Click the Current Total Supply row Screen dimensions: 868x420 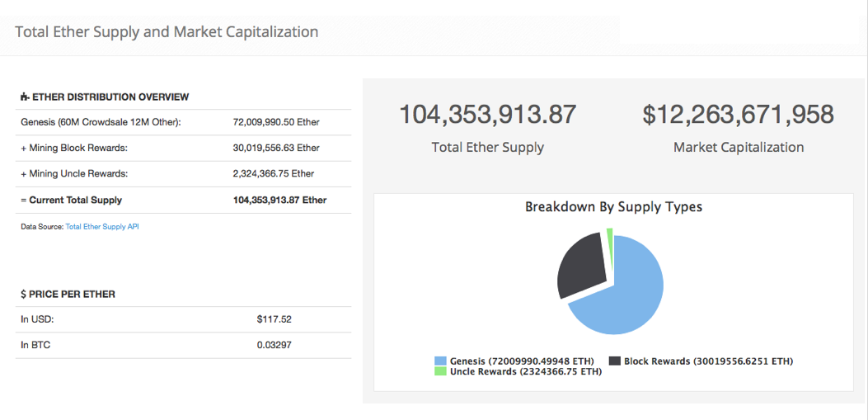(182, 200)
